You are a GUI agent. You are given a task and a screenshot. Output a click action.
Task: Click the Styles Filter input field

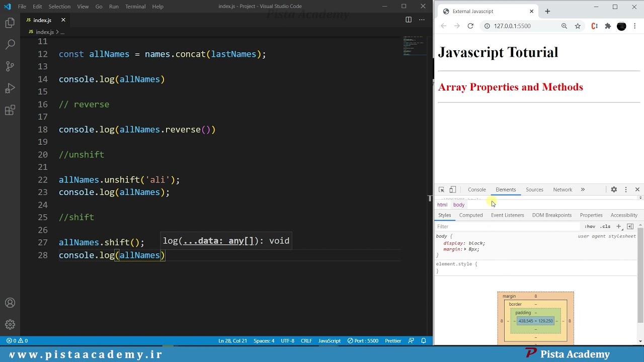[x=508, y=227]
